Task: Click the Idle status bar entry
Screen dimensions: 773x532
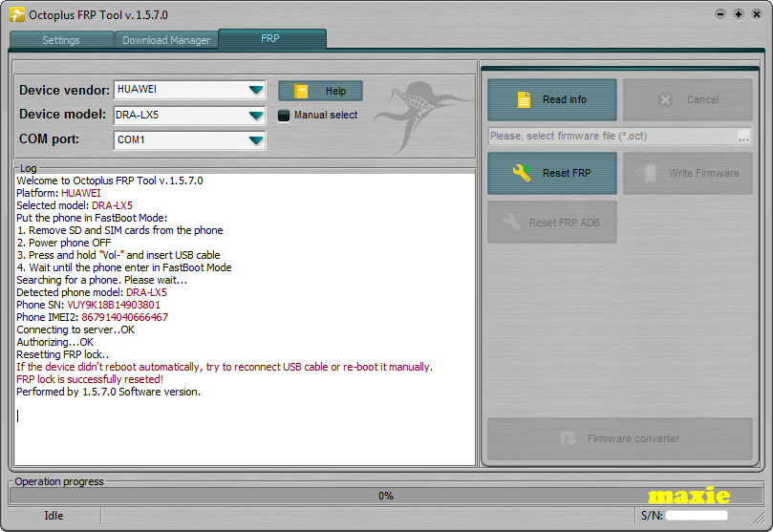Action: tap(54, 516)
